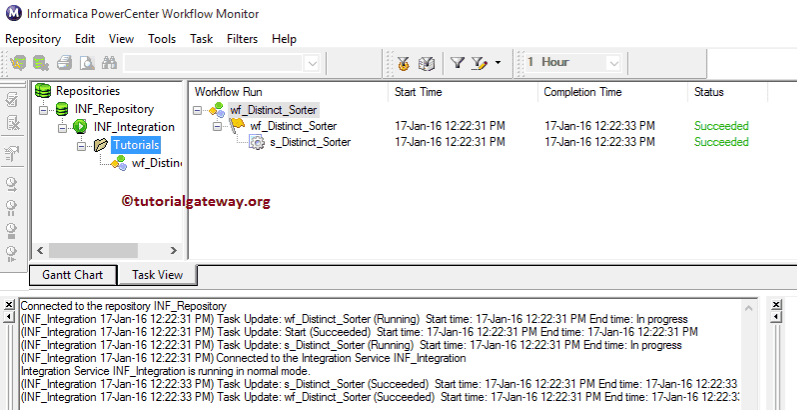Viewport: 797px width, 410px height.
Task: Click the connect to repository toolbar icon
Action: coord(18,63)
